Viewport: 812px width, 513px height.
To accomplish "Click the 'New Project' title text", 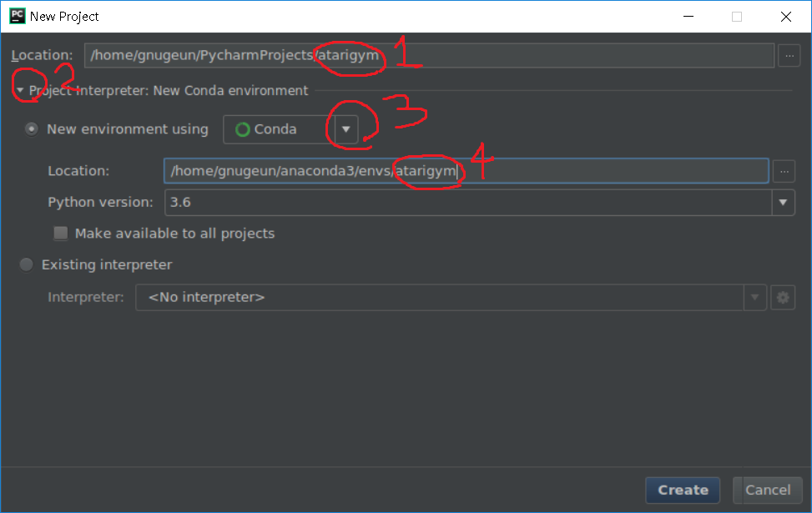I will point(64,17).
